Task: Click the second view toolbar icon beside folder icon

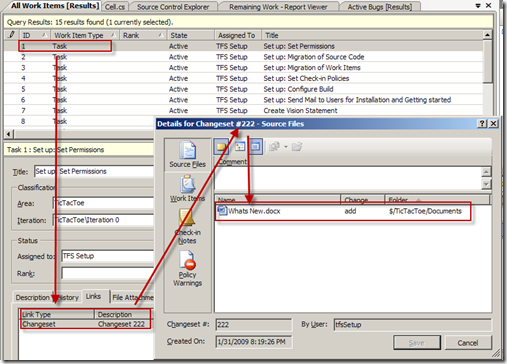Action: [x=240, y=147]
